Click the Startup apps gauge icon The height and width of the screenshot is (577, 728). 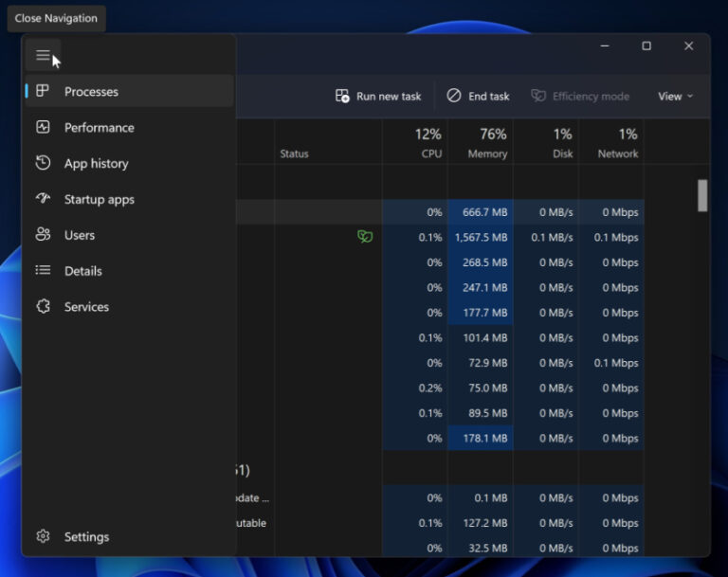(x=43, y=199)
